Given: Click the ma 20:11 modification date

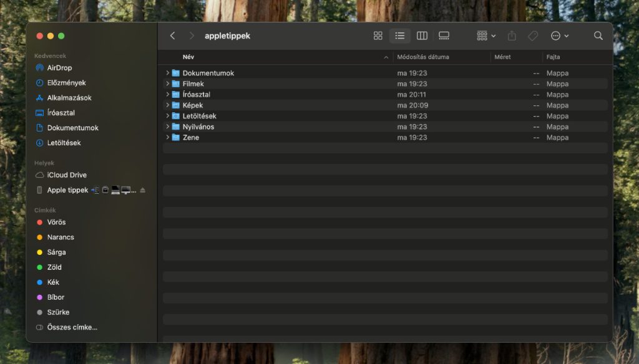Looking at the screenshot, I should [x=412, y=95].
